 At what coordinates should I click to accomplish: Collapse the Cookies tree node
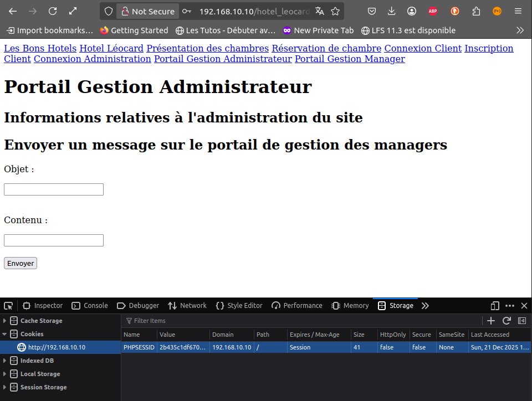coord(5,334)
